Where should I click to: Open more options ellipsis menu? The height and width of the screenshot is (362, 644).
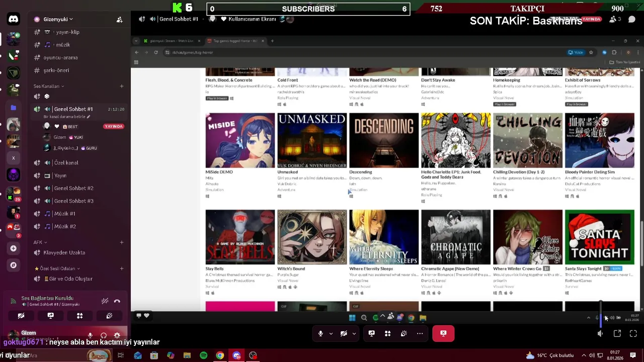point(420,333)
